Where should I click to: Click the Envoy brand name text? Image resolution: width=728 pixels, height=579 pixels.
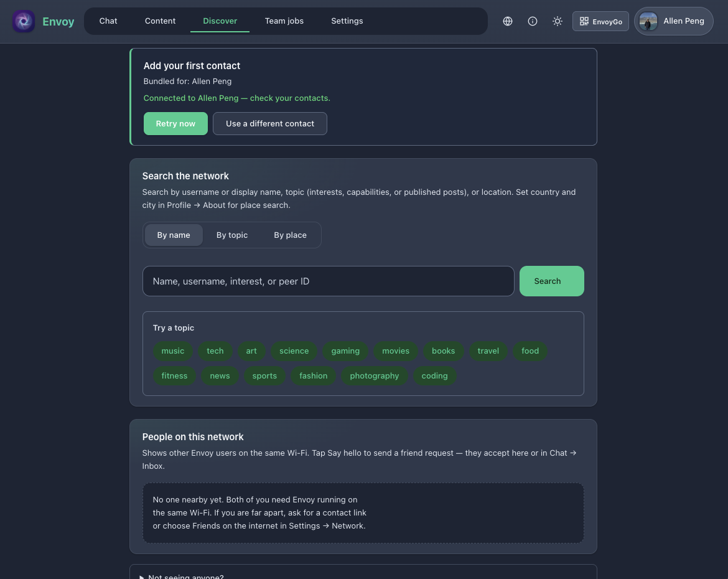point(58,22)
